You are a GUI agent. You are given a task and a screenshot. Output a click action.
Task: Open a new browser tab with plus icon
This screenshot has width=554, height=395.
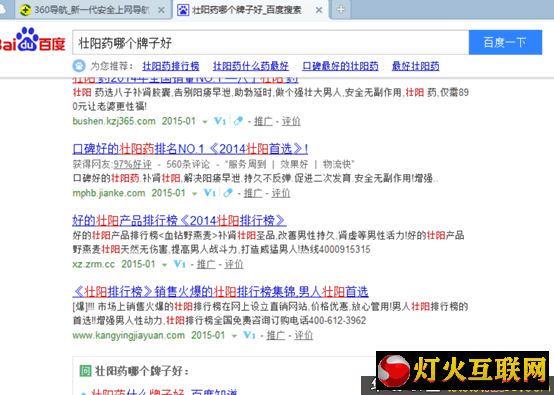341,10
